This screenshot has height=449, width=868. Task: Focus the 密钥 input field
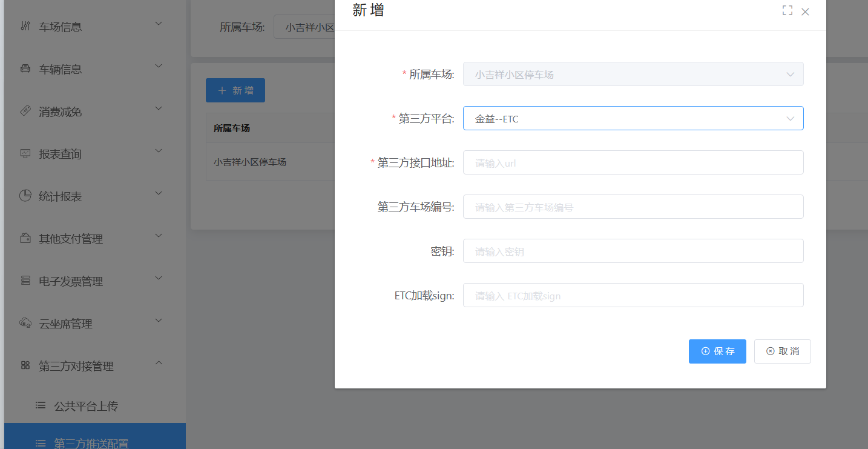click(x=633, y=251)
